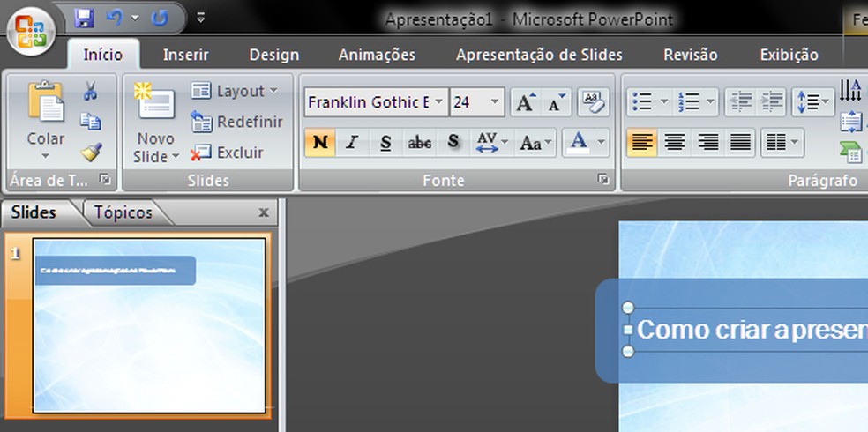Screen dimensions: 868x432
Task: Copy selection with the copy icon
Action: point(90,121)
